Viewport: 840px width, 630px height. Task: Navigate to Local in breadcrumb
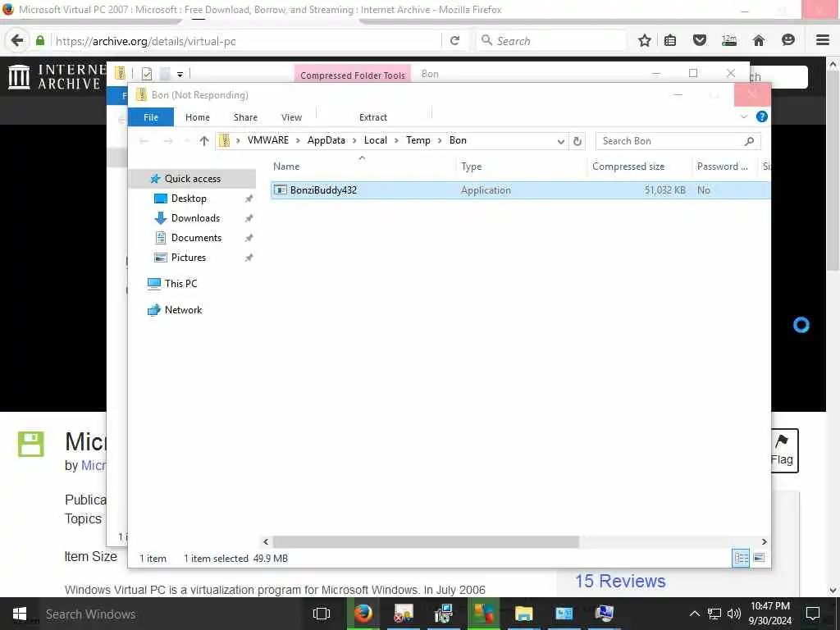pos(376,140)
